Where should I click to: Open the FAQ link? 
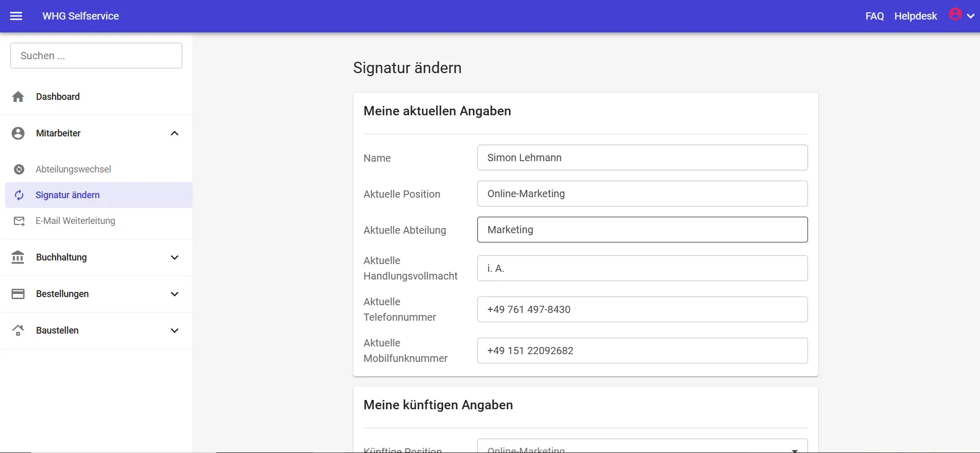click(874, 16)
